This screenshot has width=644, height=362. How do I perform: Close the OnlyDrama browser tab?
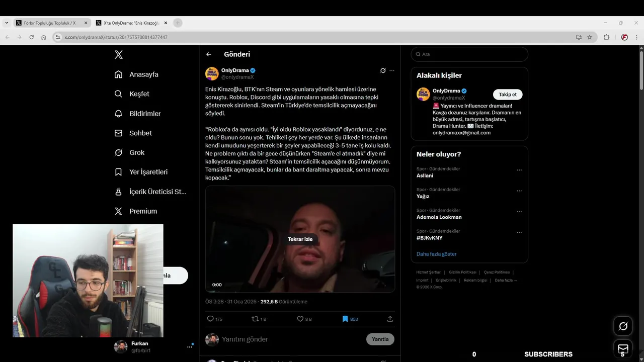point(166,23)
